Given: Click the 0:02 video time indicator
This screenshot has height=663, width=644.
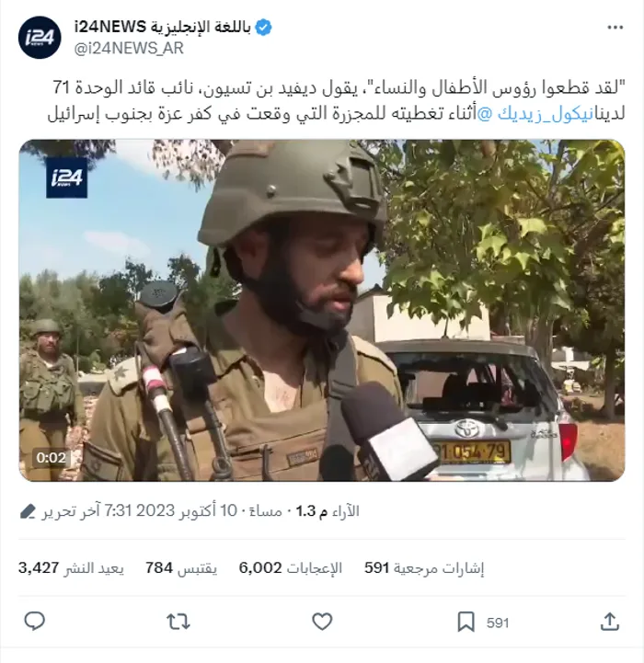Looking at the screenshot, I should (x=52, y=458).
